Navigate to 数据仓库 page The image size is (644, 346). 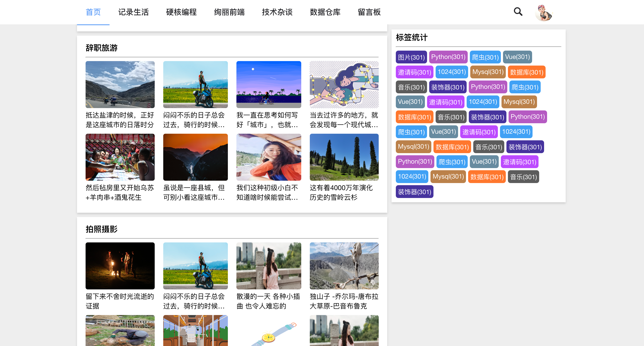coord(325,12)
